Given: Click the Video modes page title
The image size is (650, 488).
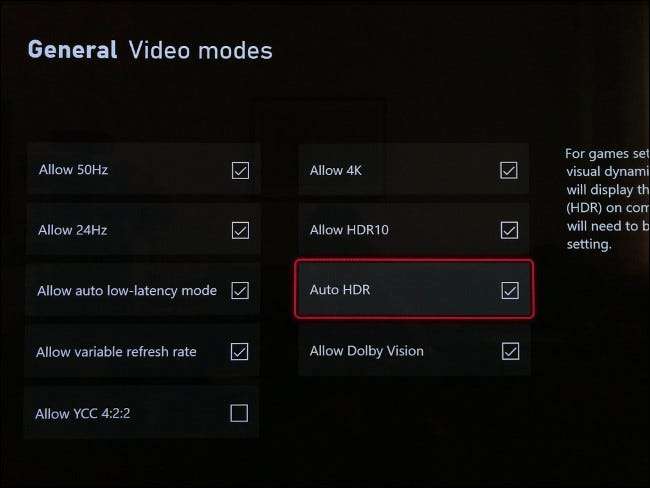Looking at the screenshot, I should [201, 51].
